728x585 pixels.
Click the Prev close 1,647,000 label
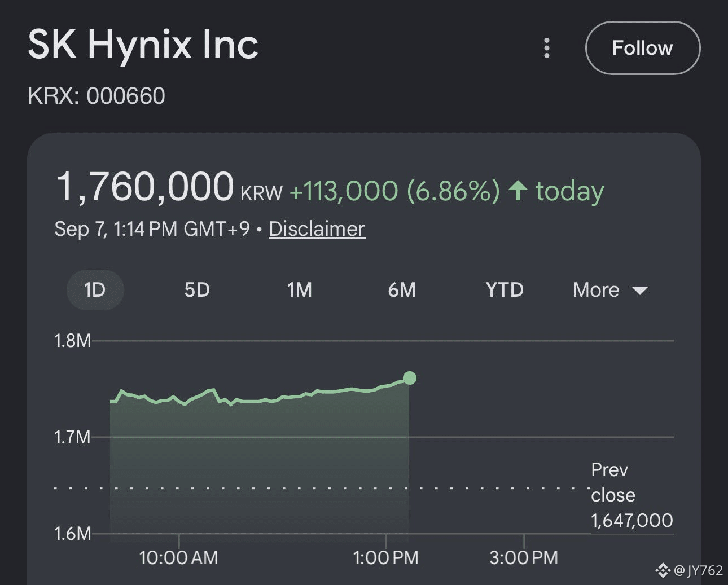[632, 495]
